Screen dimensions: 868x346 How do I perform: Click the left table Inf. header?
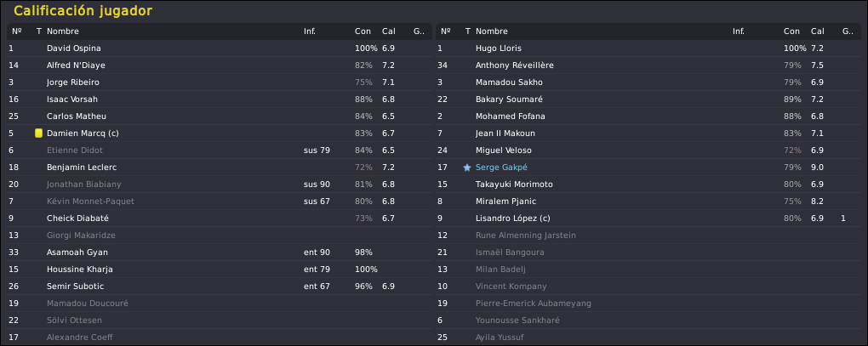tap(310, 31)
